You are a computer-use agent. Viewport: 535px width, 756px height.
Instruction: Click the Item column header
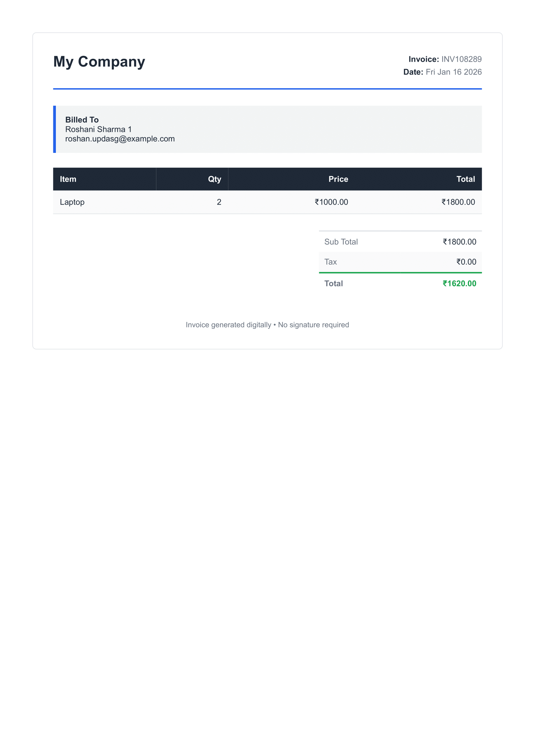pos(68,179)
